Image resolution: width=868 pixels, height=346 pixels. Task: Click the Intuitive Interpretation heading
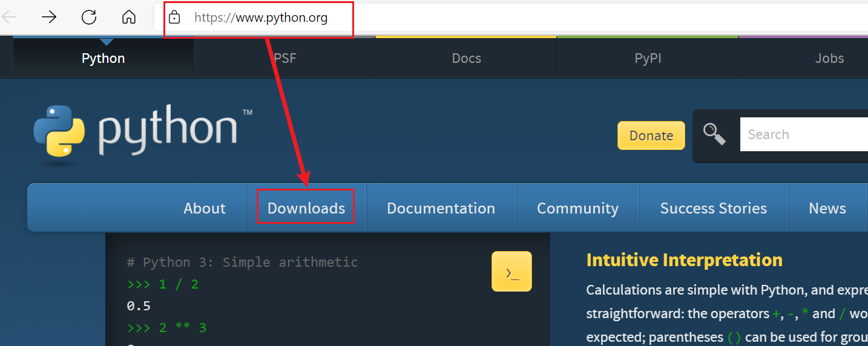685,260
